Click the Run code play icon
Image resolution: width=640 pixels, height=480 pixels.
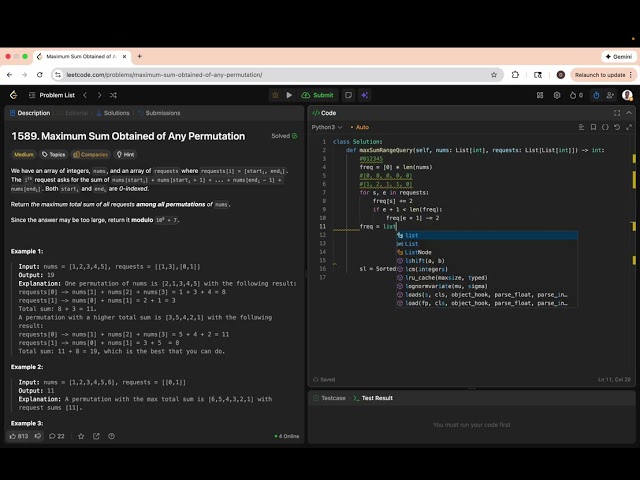pyautogui.click(x=290, y=95)
